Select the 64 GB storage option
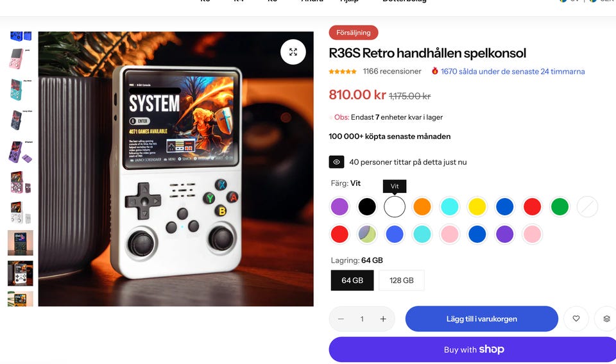 pos(352,281)
